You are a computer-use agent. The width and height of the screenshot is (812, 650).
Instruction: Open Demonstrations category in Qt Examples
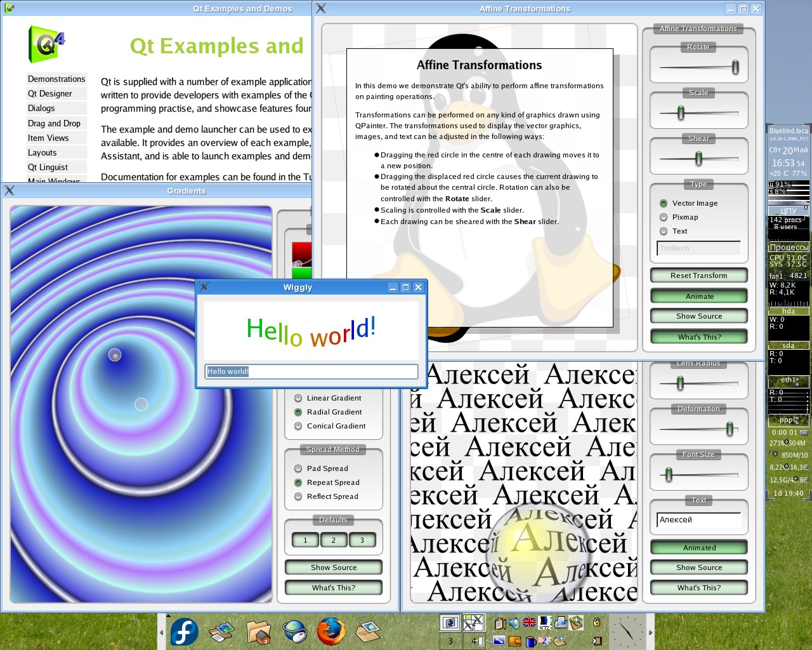click(56, 79)
